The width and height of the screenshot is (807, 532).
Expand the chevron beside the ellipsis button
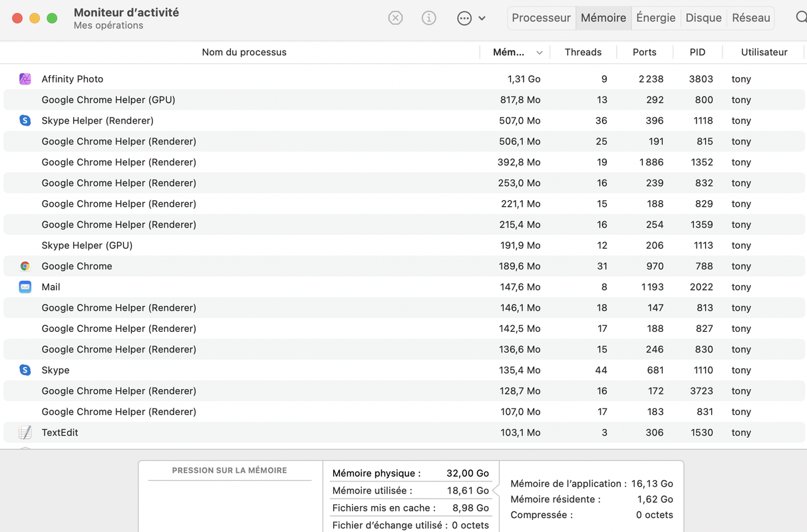click(482, 19)
